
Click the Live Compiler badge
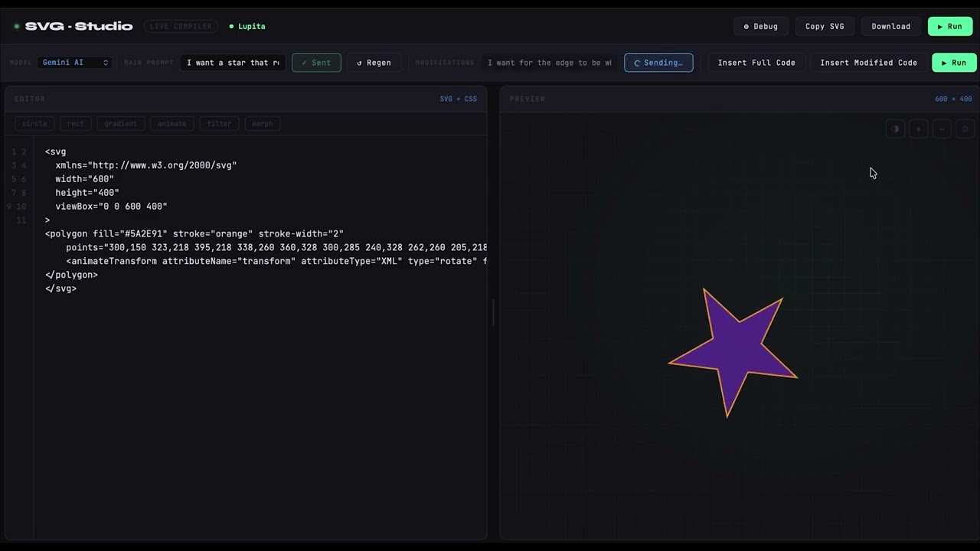coord(181,26)
